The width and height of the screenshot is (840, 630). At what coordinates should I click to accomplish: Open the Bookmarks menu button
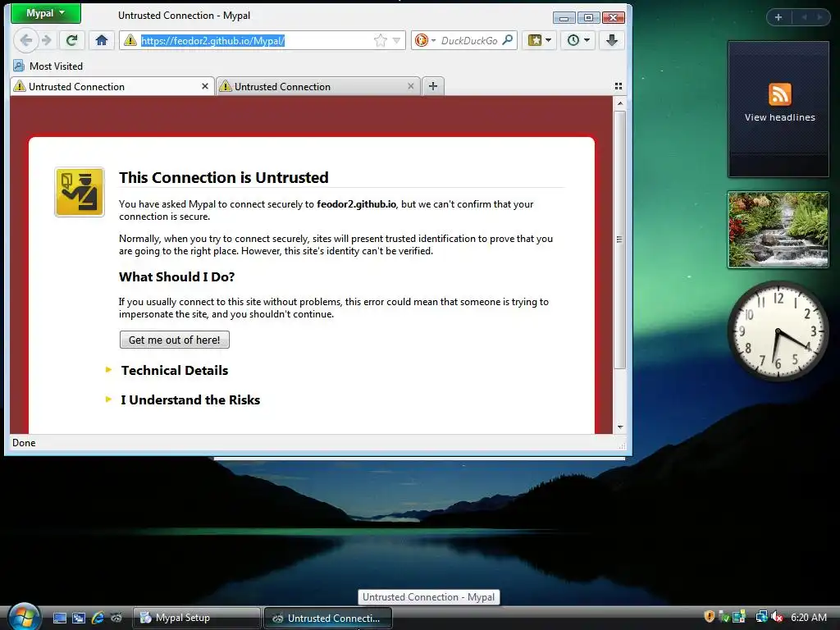point(540,40)
